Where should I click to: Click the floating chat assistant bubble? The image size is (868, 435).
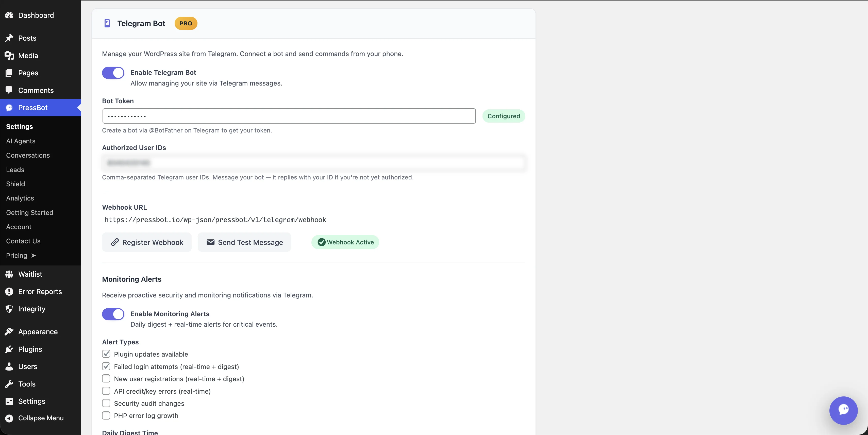pyautogui.click(x=843, y=410)
